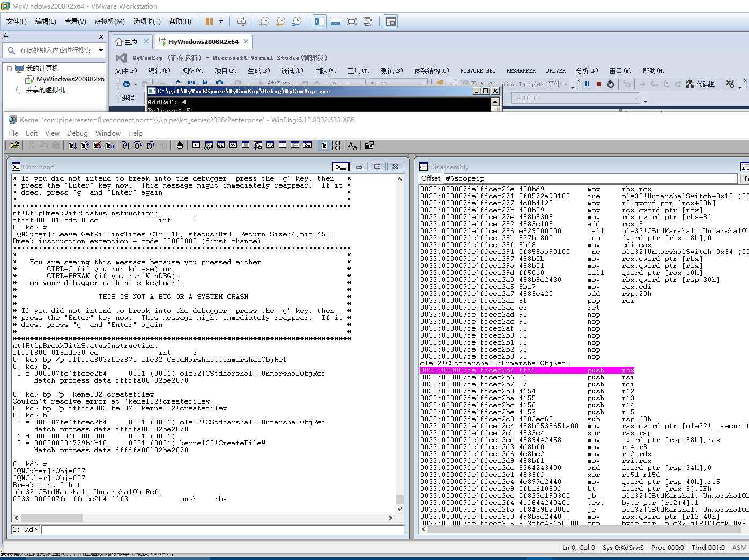Open VMware 选项卡(T) menu

147,21
